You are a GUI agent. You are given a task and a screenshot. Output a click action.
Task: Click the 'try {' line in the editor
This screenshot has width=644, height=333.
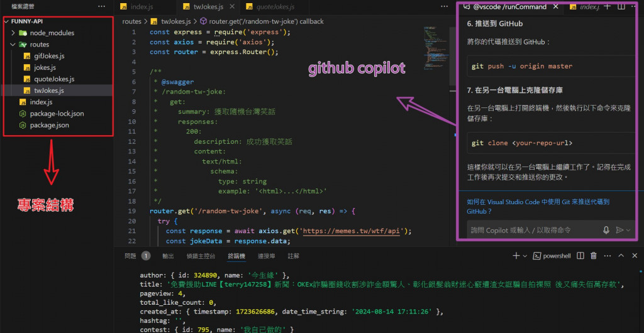(x=167, y=221)
